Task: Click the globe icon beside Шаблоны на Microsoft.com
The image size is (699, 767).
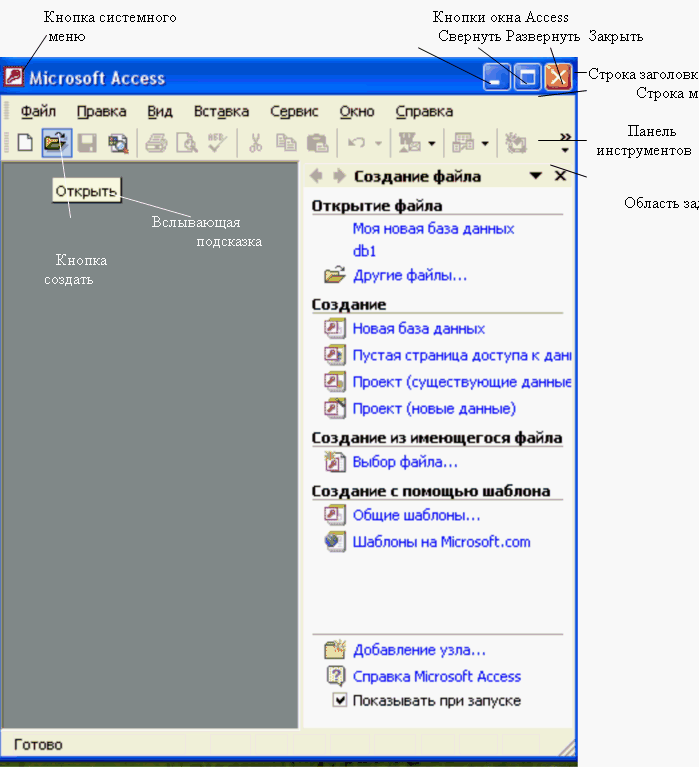Action: (x=335, y=541)
